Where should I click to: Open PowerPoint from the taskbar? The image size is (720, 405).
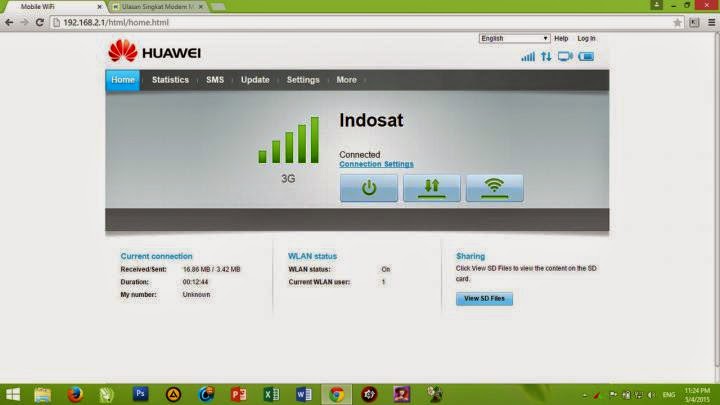point(238,394)
